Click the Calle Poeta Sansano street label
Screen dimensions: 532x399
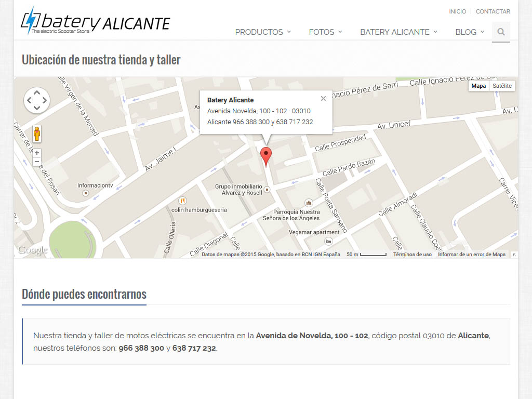coord(331,205)
